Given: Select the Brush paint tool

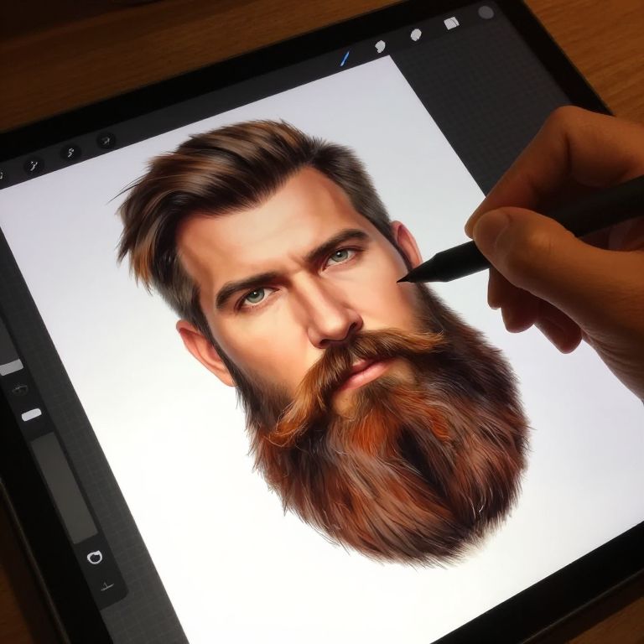Looking at the screenshot, I should click(345, 57).
